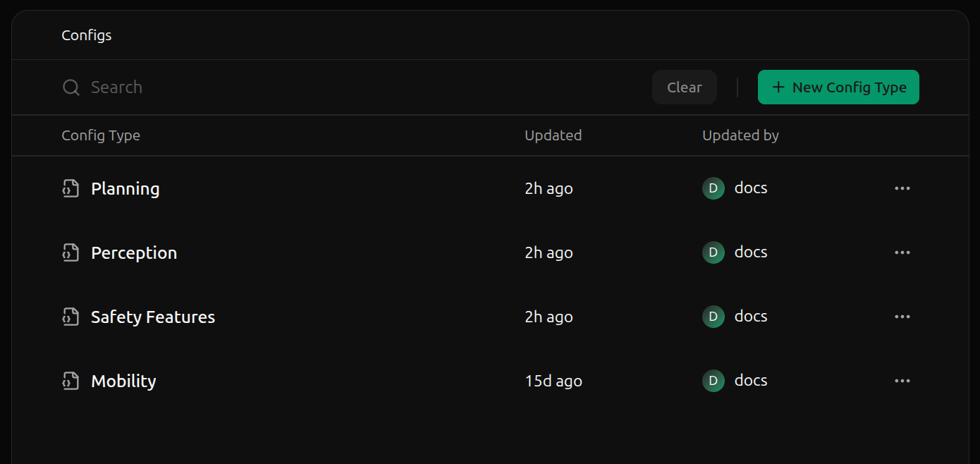
Task: Open the more options menu for Mobility
Action: point(902,381)
